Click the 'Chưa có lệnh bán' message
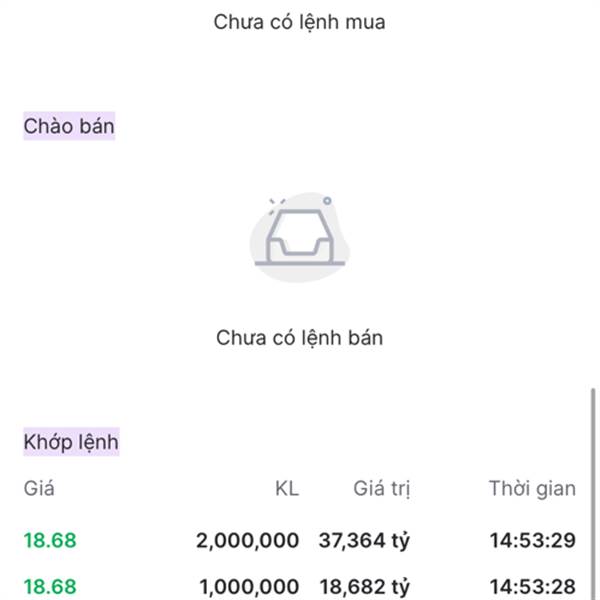The width and height of the screenshot is (600, 600). click(299, 338)
